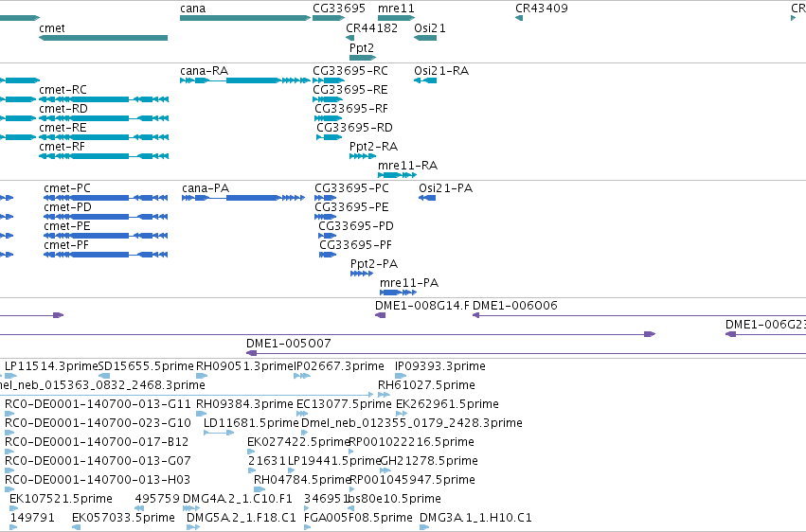Click the Dmel_neb_015363_0832_2468.3prime label
The width and height of the screenshot is (806, 532).
[x=103, y=384]
